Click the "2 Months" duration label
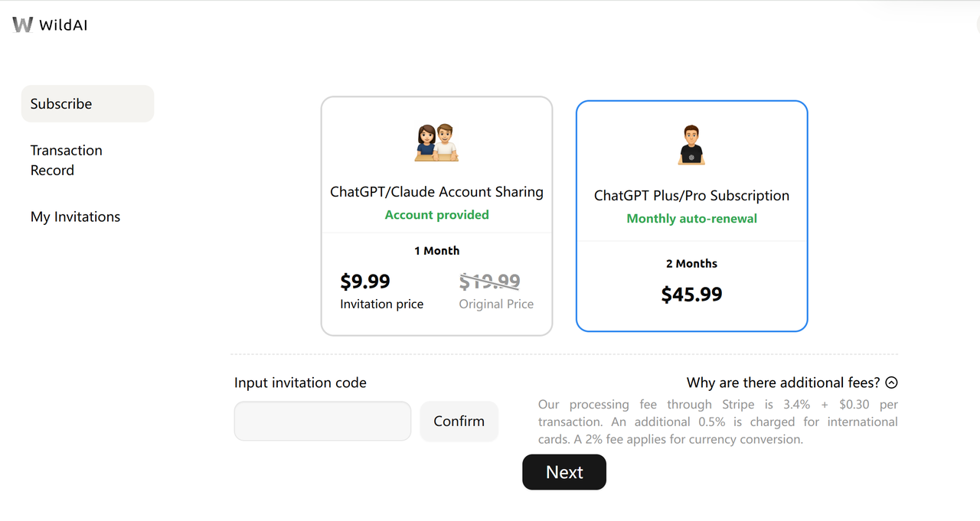This screenshot has height=521, width=980. click(x=691, y=263)
